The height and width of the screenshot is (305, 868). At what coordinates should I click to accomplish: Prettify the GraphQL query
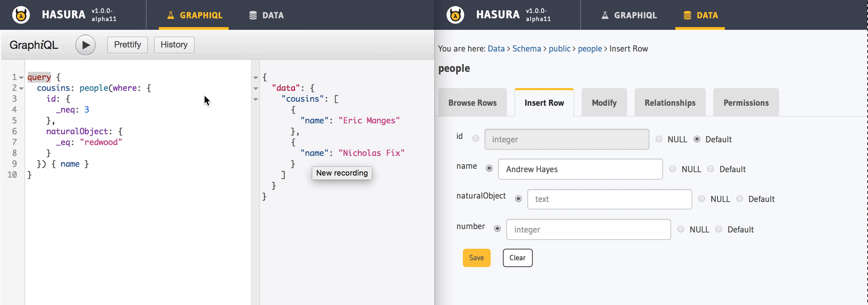pyautogui.click(x=128, y=45)
